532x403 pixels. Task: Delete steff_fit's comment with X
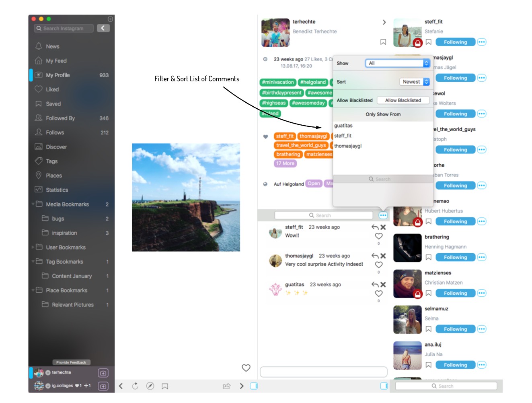383,227
